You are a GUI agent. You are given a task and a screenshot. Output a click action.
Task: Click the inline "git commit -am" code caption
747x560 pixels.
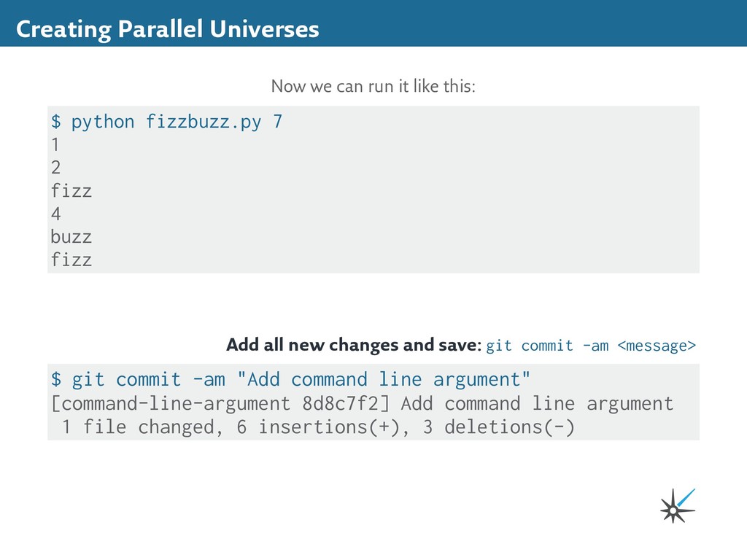point(547,346)
